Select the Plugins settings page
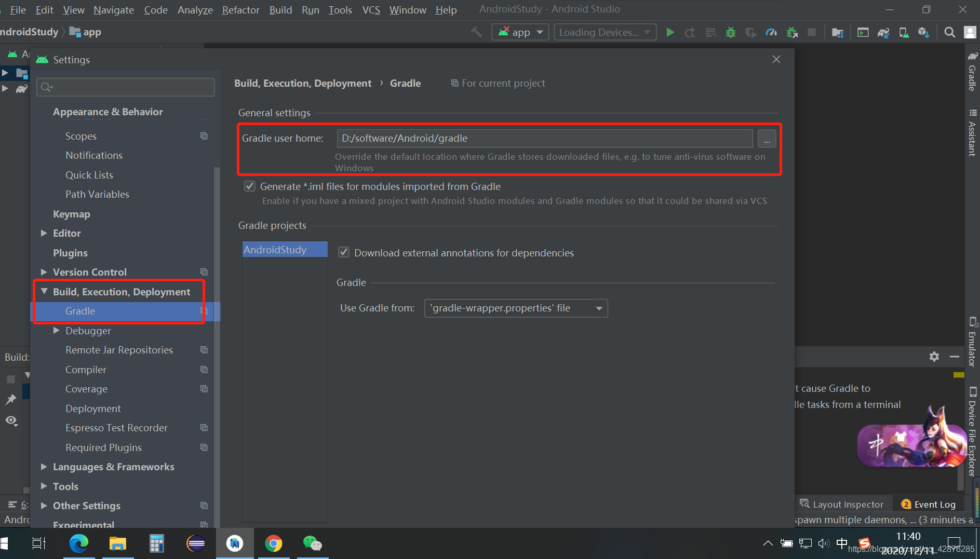Image resolution: width=980 pixels, height=559 pixels. point(70,253)
